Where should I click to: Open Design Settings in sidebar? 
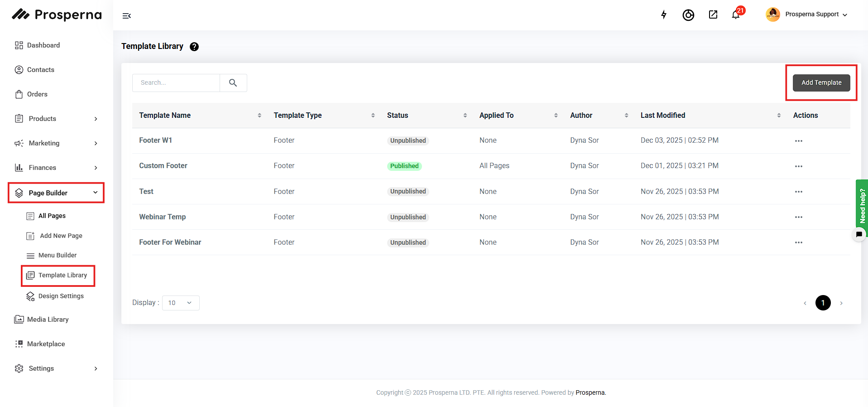(61, 296)
